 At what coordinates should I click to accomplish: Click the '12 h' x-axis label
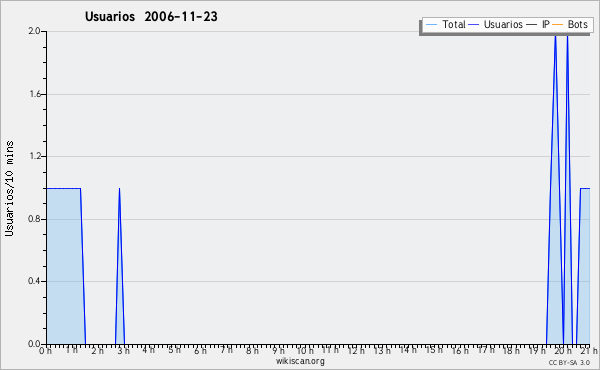coord(356,350)
